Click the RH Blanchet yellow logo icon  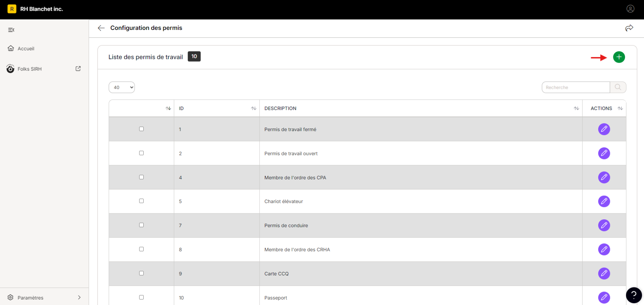pos(12,9)
